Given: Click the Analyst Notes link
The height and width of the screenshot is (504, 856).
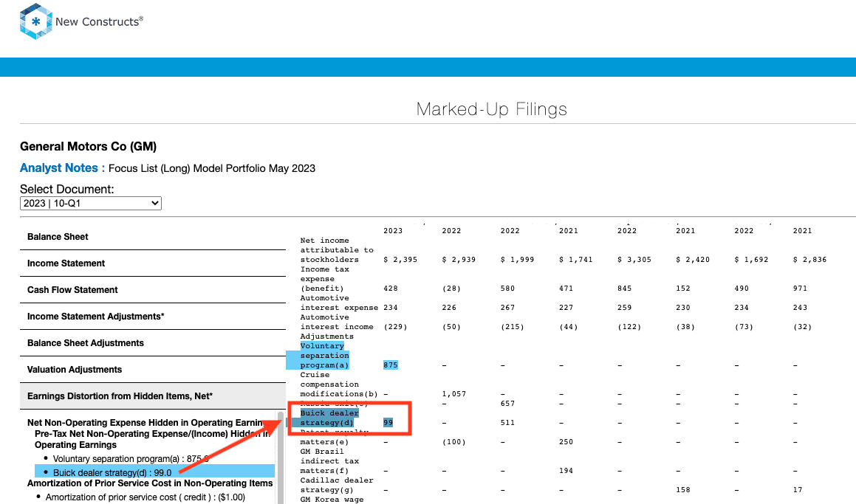Looking at the screenshot, I should (62, 168).
